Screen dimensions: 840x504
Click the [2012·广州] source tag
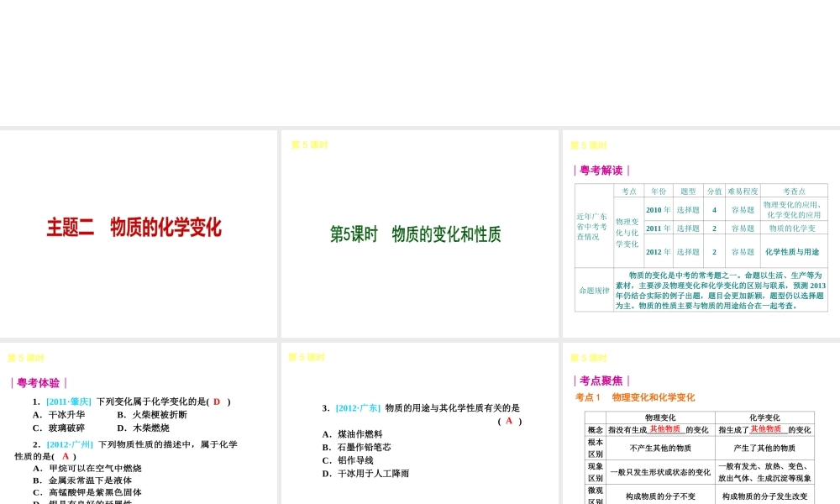(70, 444)
